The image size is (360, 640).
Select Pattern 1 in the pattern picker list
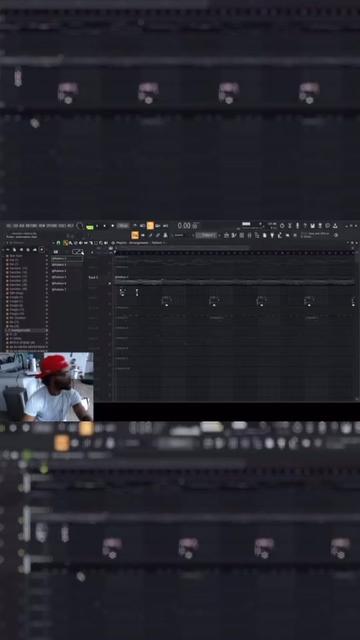67,258
